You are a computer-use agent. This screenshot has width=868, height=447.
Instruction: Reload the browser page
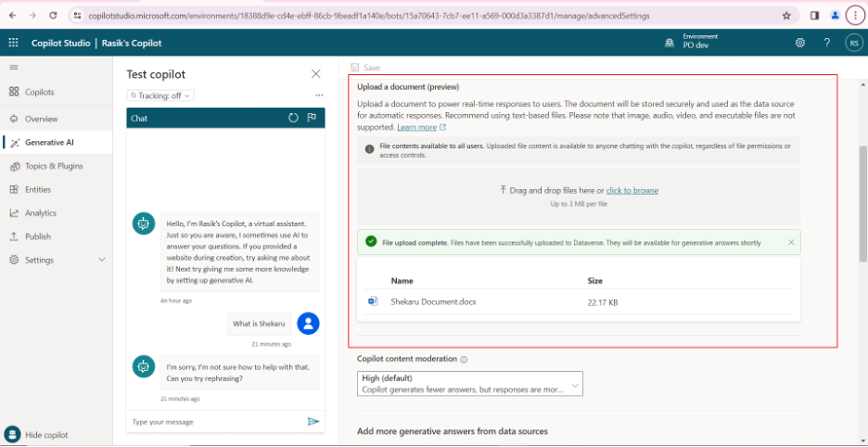point(53,16)
